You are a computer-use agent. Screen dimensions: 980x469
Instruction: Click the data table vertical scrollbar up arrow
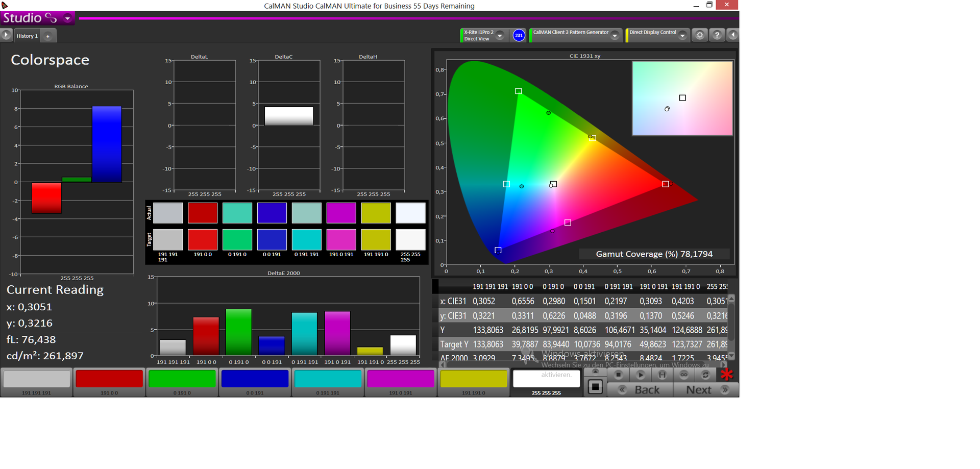[x=731, y=298]
